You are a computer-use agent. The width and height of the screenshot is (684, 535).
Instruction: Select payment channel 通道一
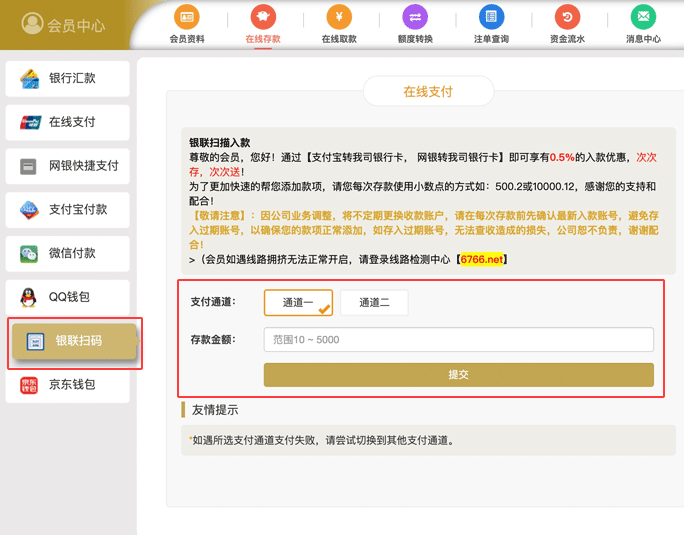tap(298, 302)
